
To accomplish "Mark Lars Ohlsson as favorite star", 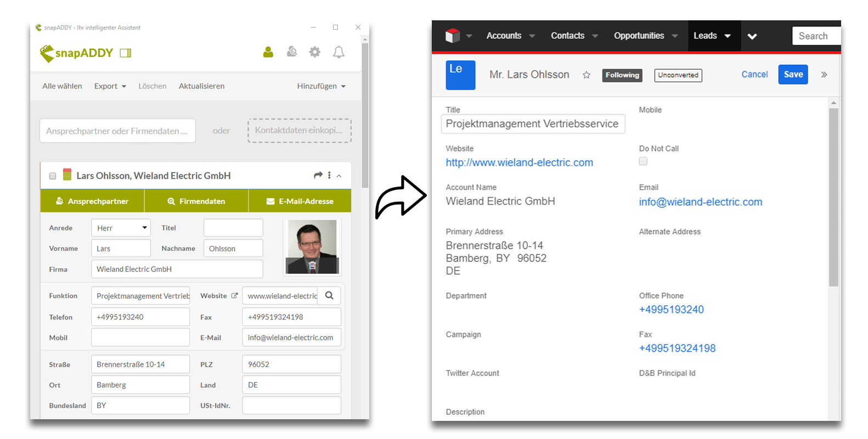I will [587, 75].
